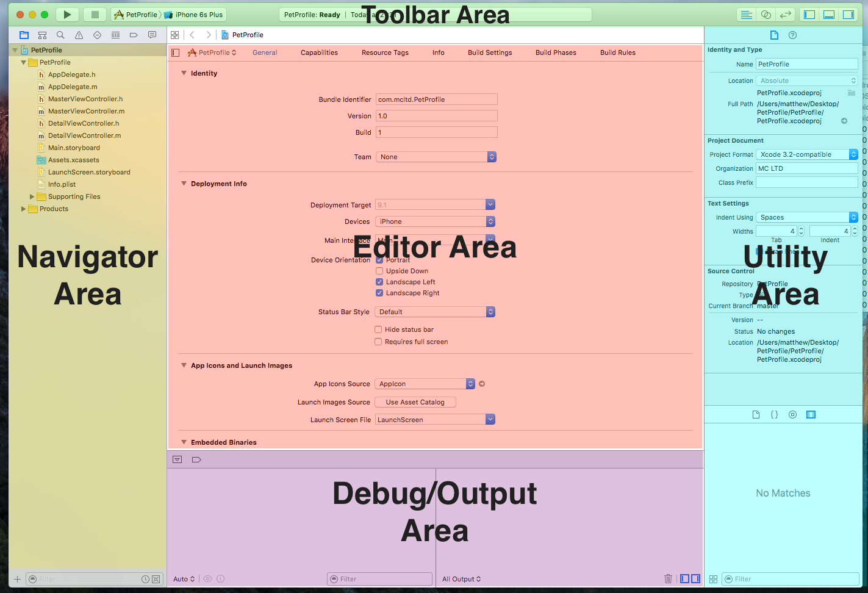The height and width of the screenshot is (593, 868).
Task: Open the report navigator speech-bubble icon
Action: pyautogui.click(x=152, y=35)
